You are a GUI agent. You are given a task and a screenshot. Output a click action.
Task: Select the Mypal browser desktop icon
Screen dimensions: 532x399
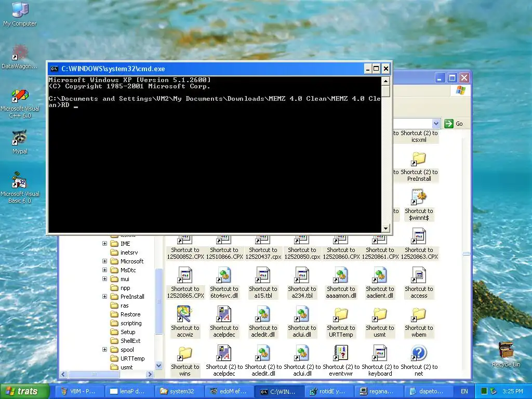click(x=20, y=141)
